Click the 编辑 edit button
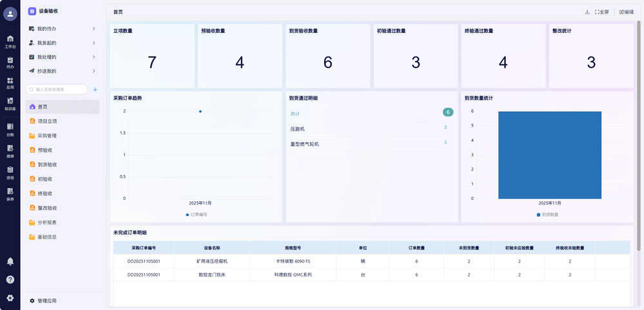Image resolution: width=644 pixels, height=310 pixels. 626,12
